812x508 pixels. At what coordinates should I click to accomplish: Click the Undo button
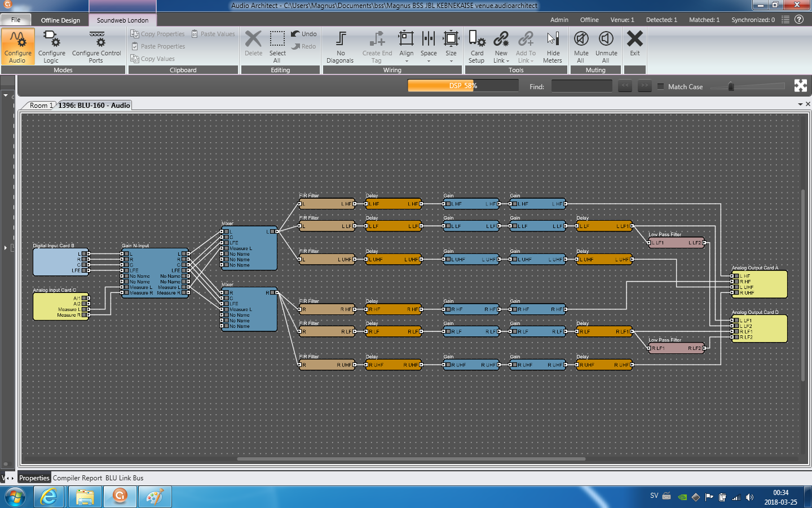tap(304, 34)
